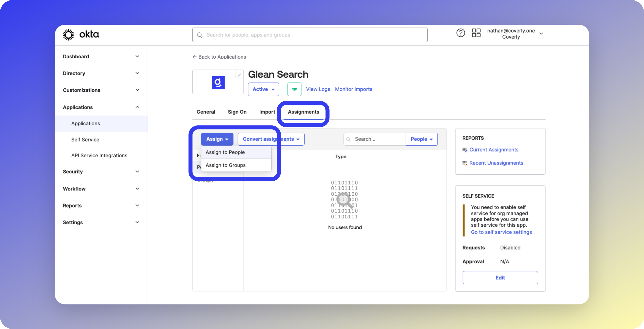Click the Back to Applications arrow
Image resolution: width=644 pixels, height=329 pixels.
pyautogui.click(x=194, y=57)
